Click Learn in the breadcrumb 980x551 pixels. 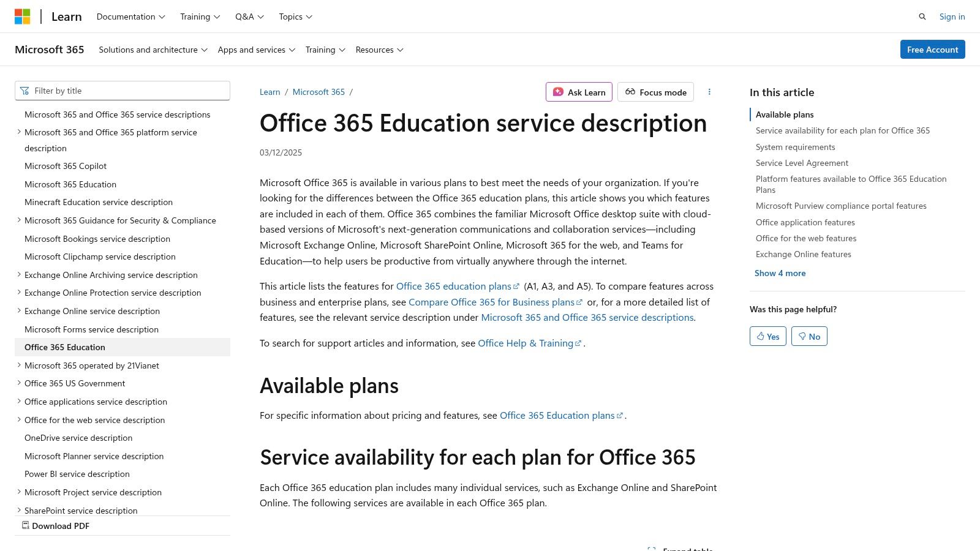pos(269,92)
